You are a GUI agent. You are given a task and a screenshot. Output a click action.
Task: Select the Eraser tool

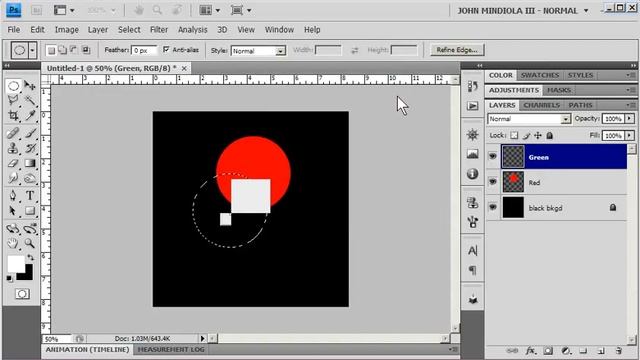[x=13, y=163]
